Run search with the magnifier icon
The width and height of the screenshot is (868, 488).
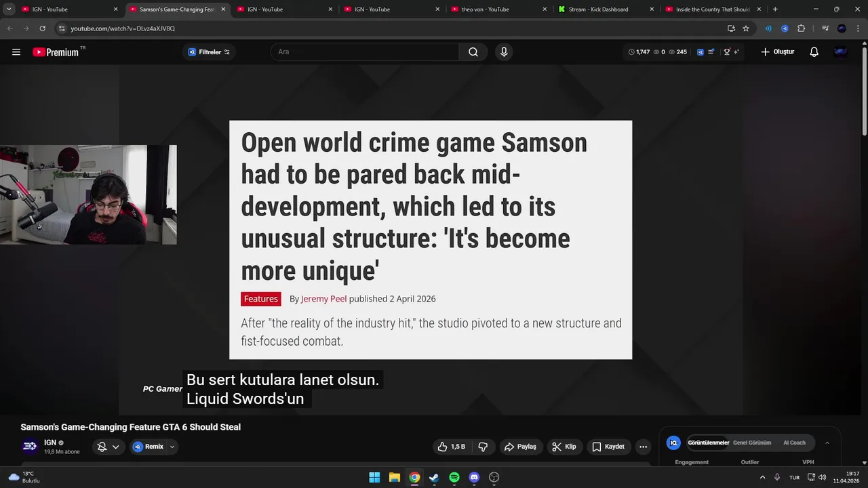[x=473, y=52]
